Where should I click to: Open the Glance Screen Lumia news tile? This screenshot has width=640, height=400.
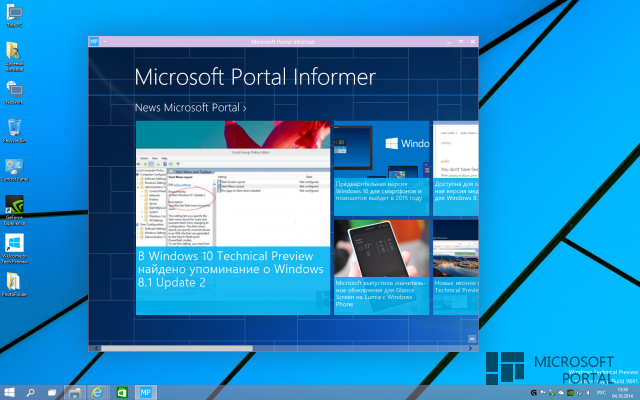[381, 267]
